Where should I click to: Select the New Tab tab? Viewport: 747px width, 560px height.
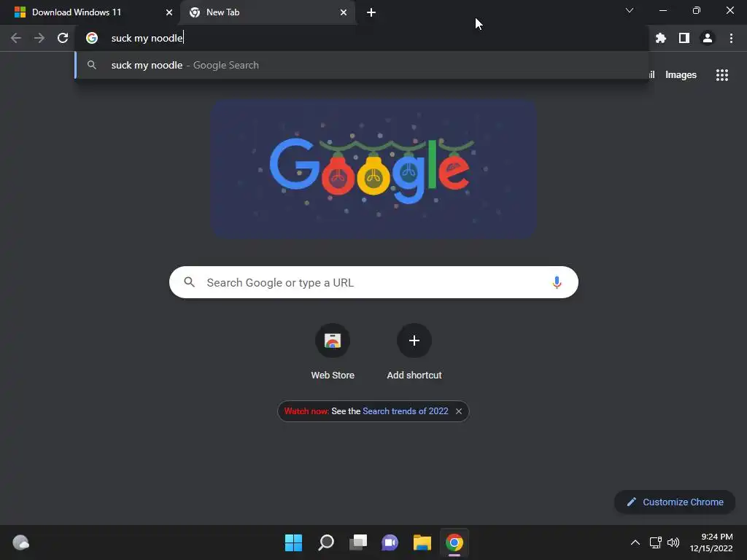268,12
